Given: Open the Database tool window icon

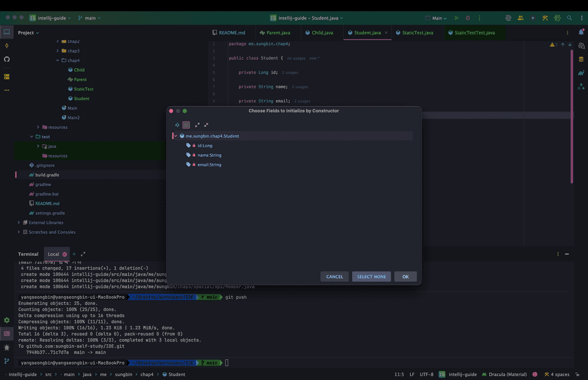Looking at the screenshot, I should (x=581, y=59).
